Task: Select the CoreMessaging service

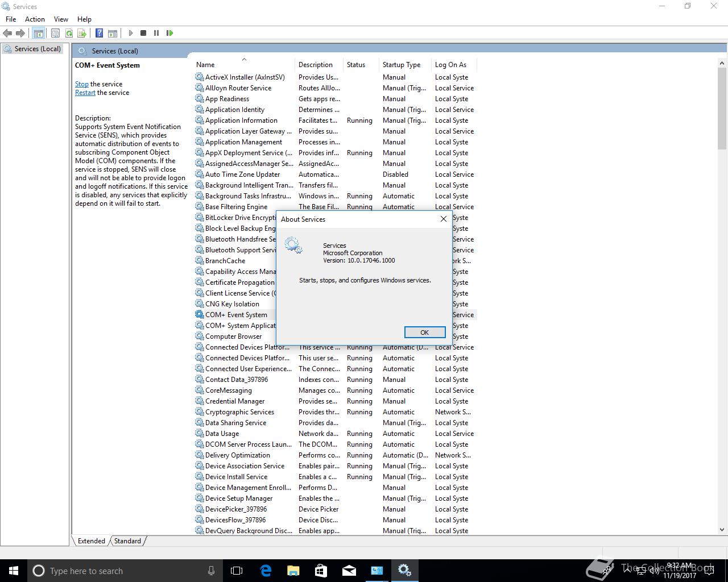Action: tap(336, 390)
